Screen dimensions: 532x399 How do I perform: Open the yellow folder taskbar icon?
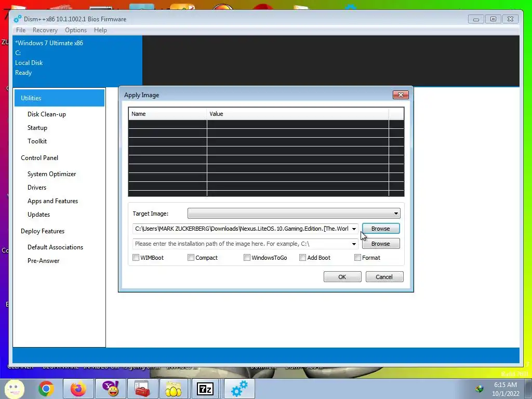174,389
